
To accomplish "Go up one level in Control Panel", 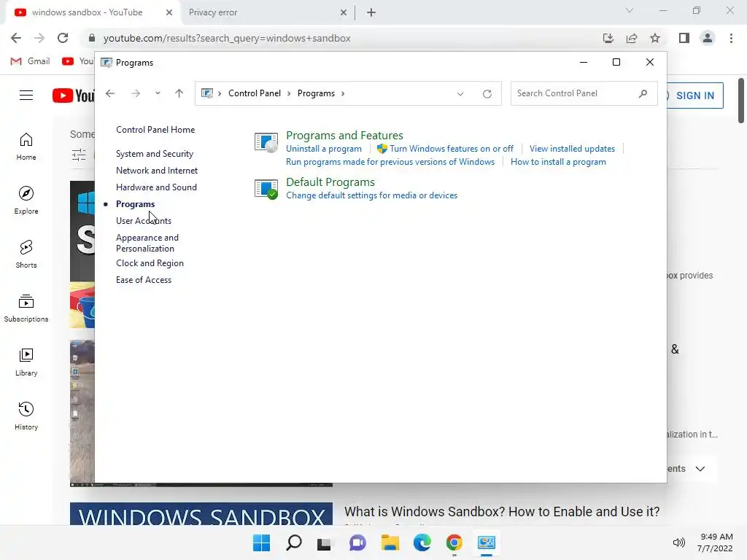I will coord(179,93).
